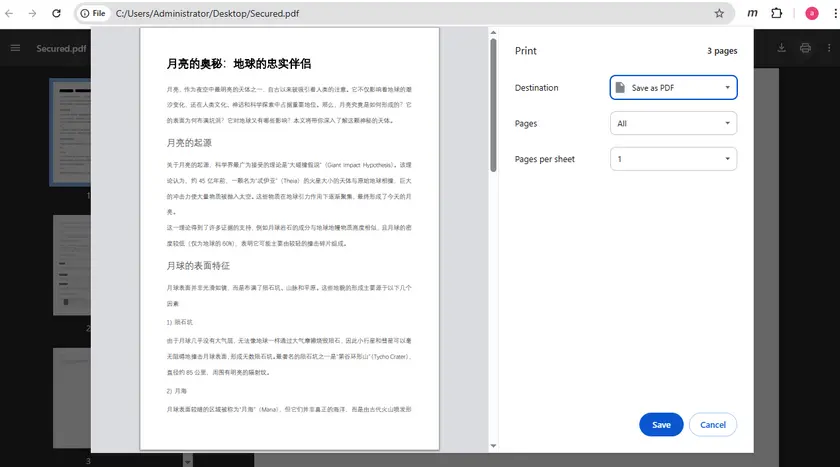The height and width of the screenshot is (467, 840).
Task: Cancel the print dialog
Action: tap(712, 425)
